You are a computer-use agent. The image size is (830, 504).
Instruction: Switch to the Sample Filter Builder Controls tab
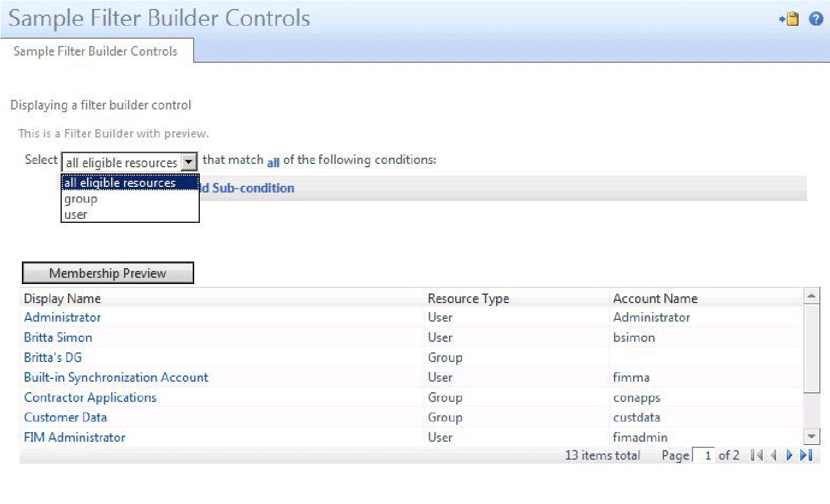[96, 51]
